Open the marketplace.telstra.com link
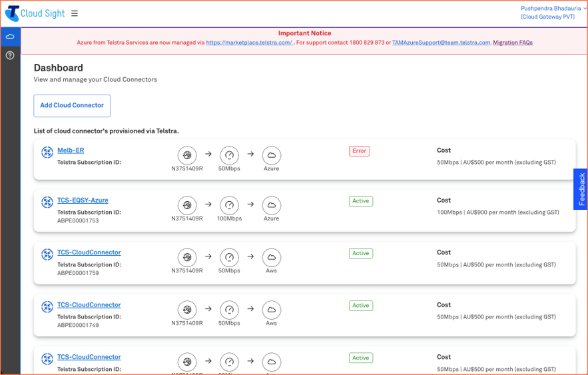 (x=249, y=43)
